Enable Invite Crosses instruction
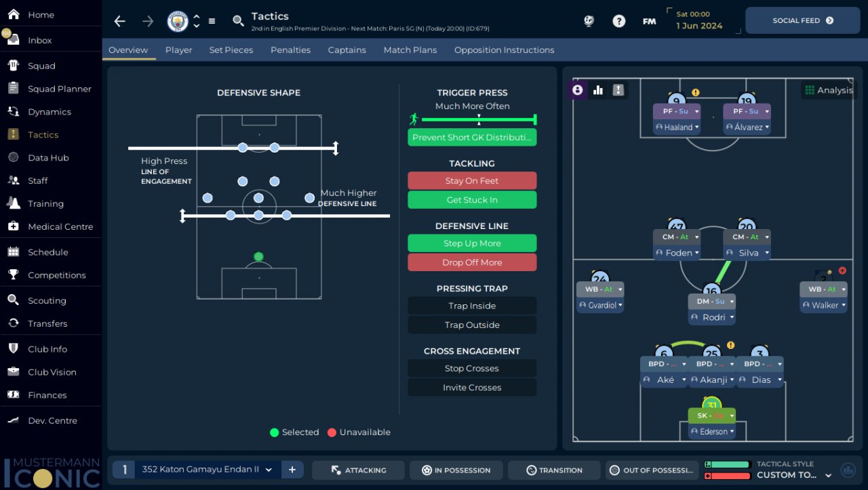This screenshot has height=490, width=868. coord(472,387)
